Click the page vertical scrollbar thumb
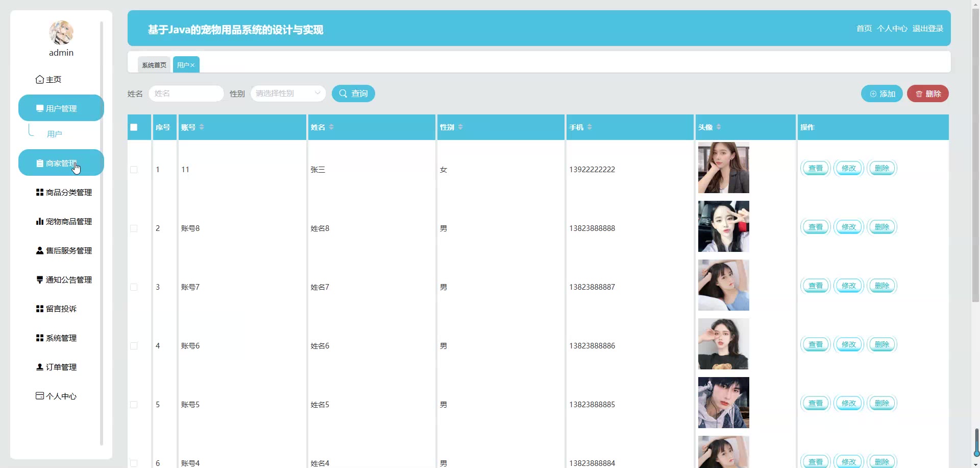Screen dimensions: 980x468 click(976, 155)
